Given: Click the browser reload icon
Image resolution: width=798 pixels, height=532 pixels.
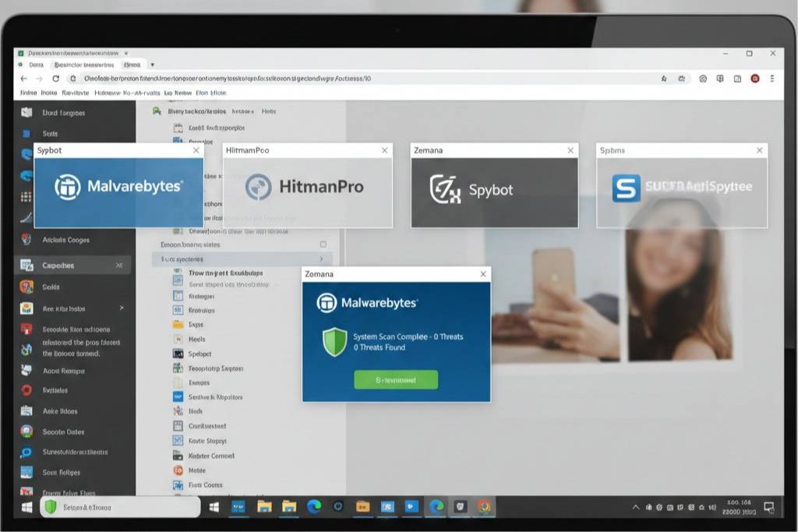Looking at the screenshot, I should pyautogui.click(x=55, y=79).
